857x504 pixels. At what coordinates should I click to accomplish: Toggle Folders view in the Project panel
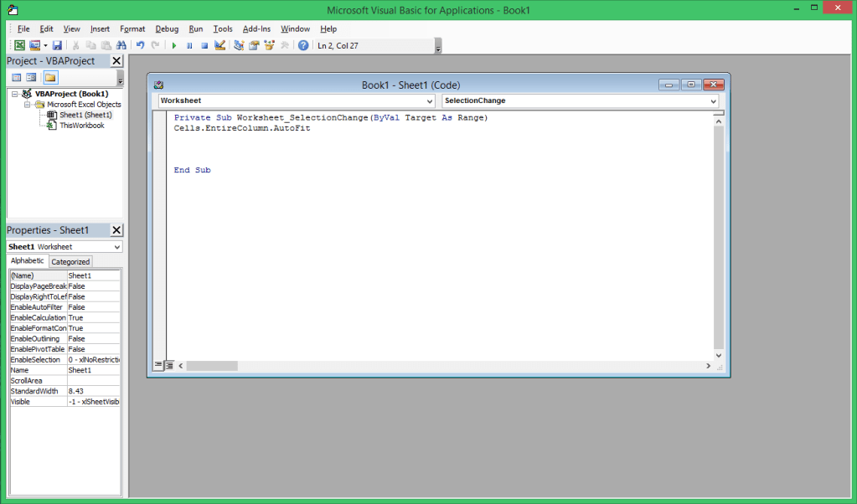[50, 78]
